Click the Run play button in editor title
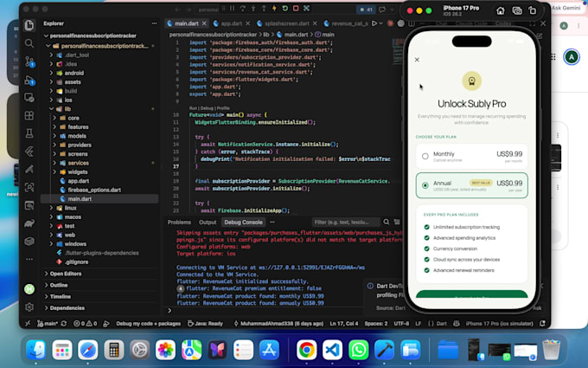The height and width of the screenshot is (368, 588). [374, 23]
